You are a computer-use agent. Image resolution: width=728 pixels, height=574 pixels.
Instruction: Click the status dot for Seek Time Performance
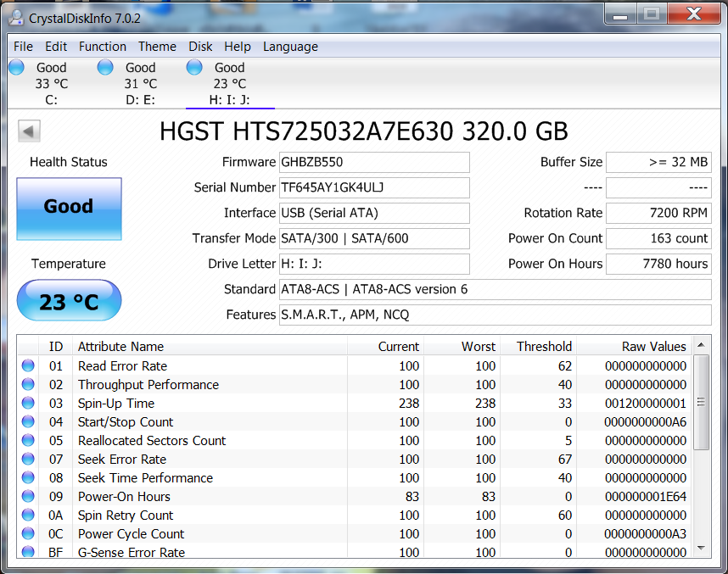coord(28,477)
